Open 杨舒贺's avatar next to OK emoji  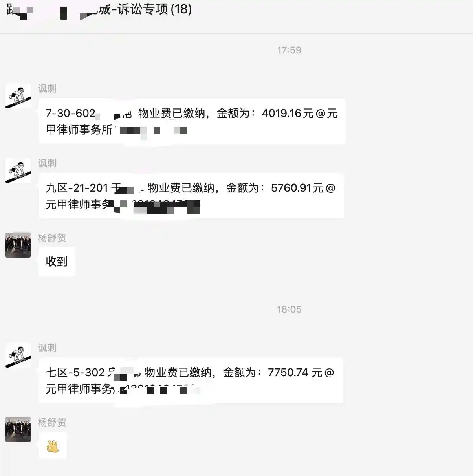click(x=18, y=430)
